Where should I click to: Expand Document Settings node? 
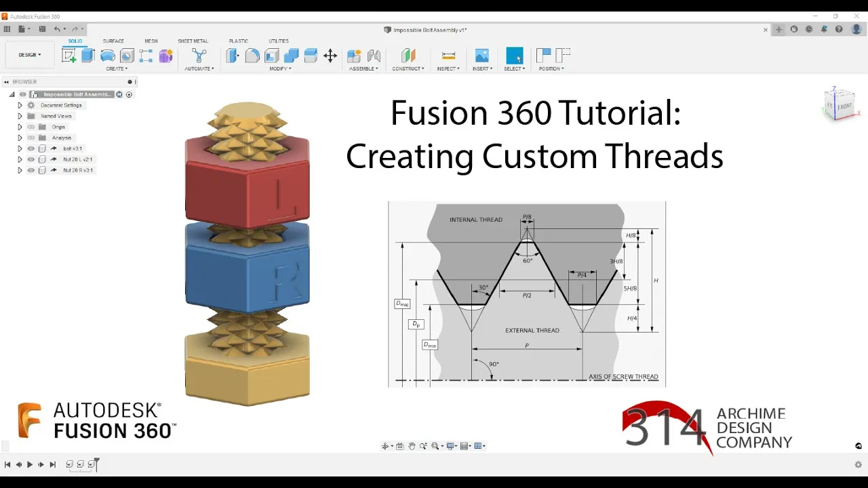[x=20, y=105]
